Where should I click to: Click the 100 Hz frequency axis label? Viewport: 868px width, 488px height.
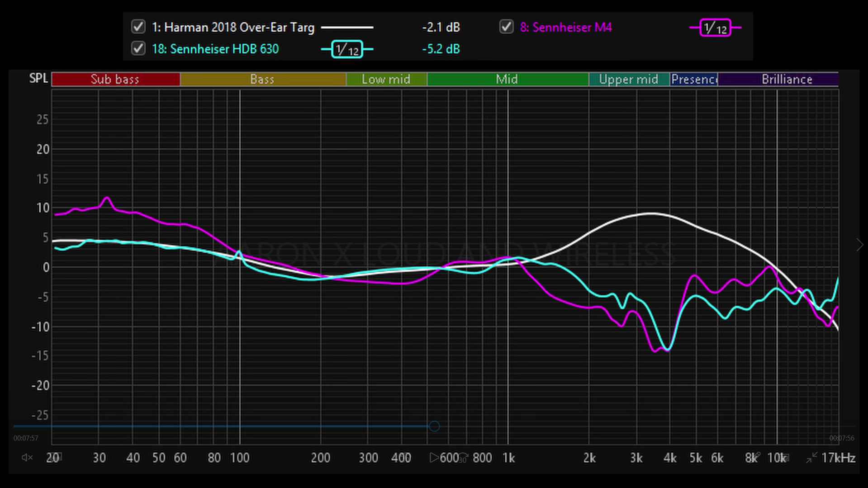point(240,458)
